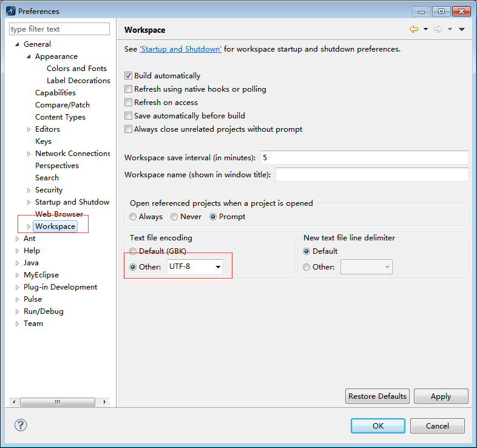
Task: Expand the Run/Debug node
Action: 18,311
